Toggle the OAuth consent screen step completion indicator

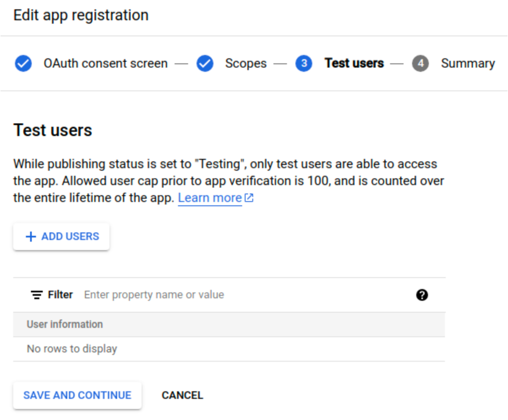(x=23, y=63)
